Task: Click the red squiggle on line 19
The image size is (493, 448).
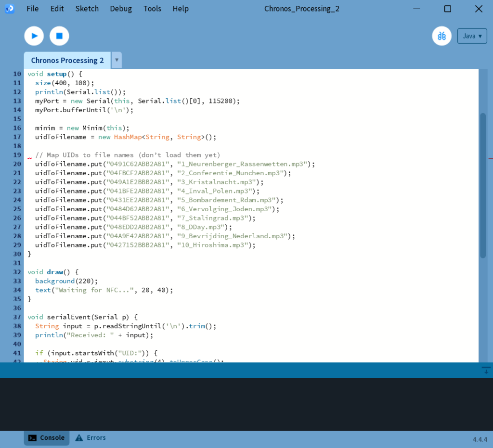Action: click(x=29, y=158)
